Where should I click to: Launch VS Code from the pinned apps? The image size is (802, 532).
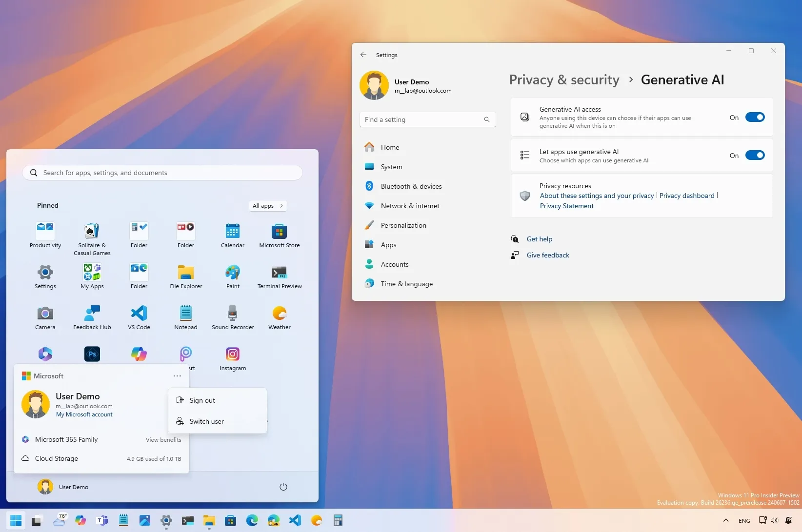[x=139, y=317]
